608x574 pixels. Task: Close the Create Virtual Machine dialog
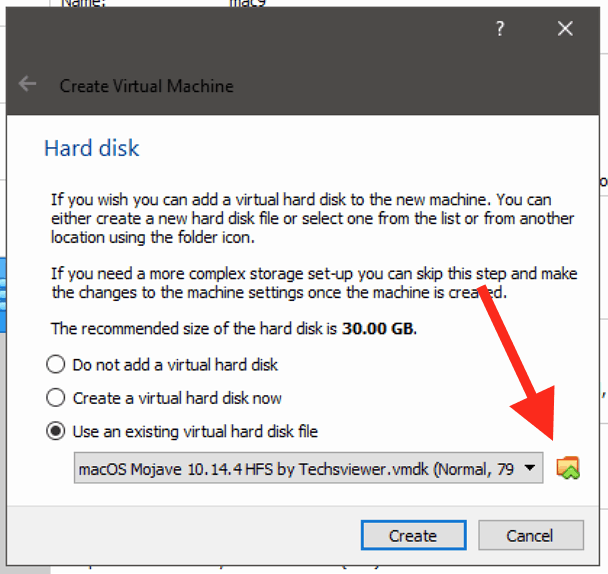click(565, 30)
